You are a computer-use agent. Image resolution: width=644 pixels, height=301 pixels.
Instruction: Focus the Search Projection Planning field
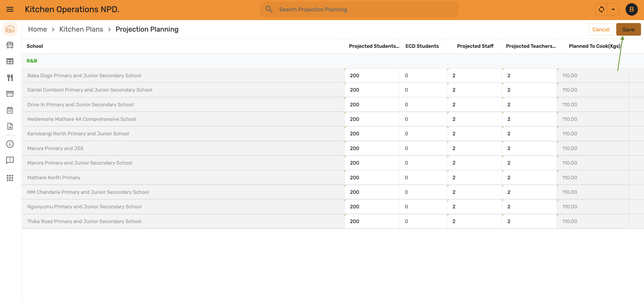[359, 10]
